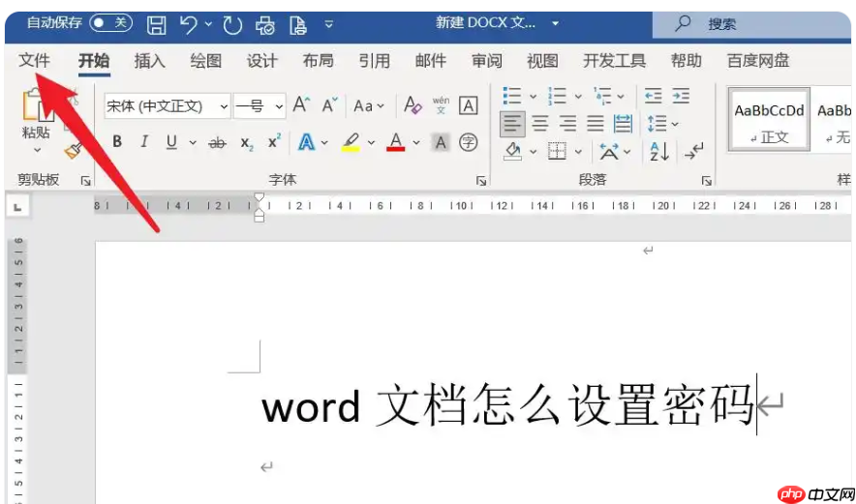Open the 文件 tab
The image size is (856, 504).
click(34, 61)
